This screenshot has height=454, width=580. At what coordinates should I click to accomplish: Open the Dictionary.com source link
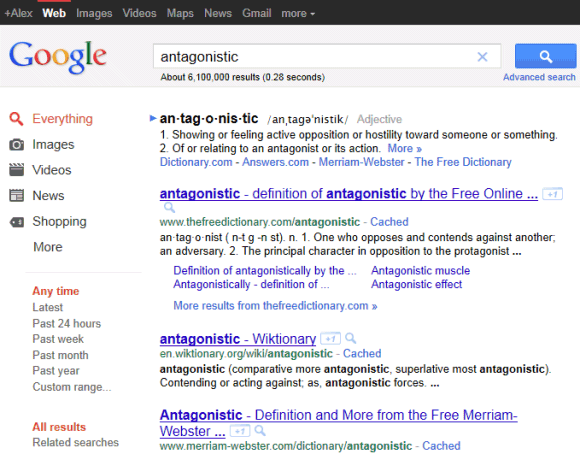pyautogui.click(x=196, y=162)
